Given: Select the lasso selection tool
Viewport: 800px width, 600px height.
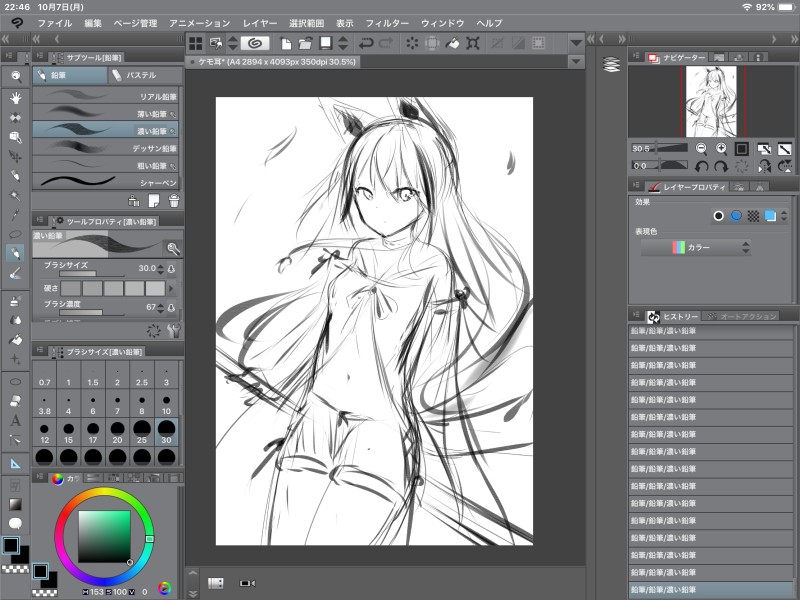Looking at the screenshot, I should [x=15, y=234].
